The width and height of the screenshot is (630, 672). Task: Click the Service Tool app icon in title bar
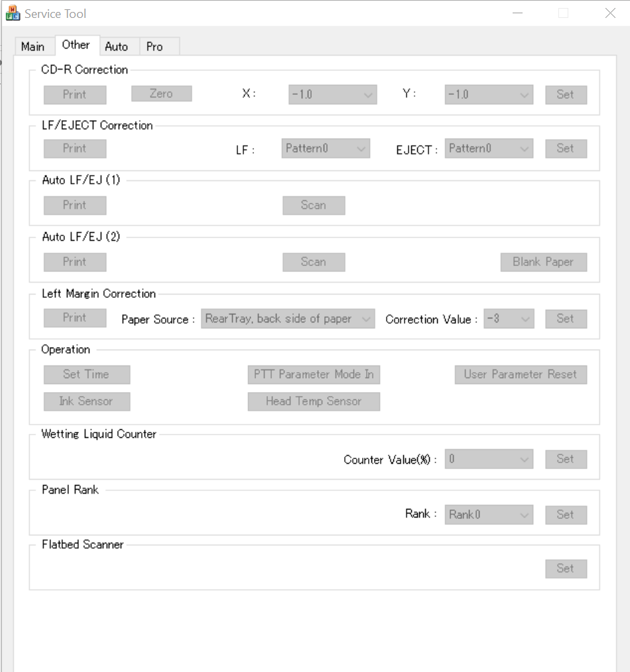coord(13,13)
